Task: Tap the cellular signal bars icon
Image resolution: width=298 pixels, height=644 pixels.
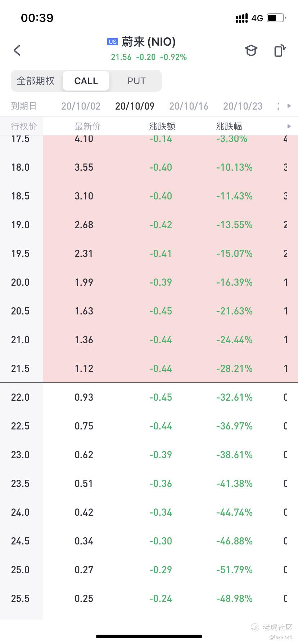Action: coord(241,18)
